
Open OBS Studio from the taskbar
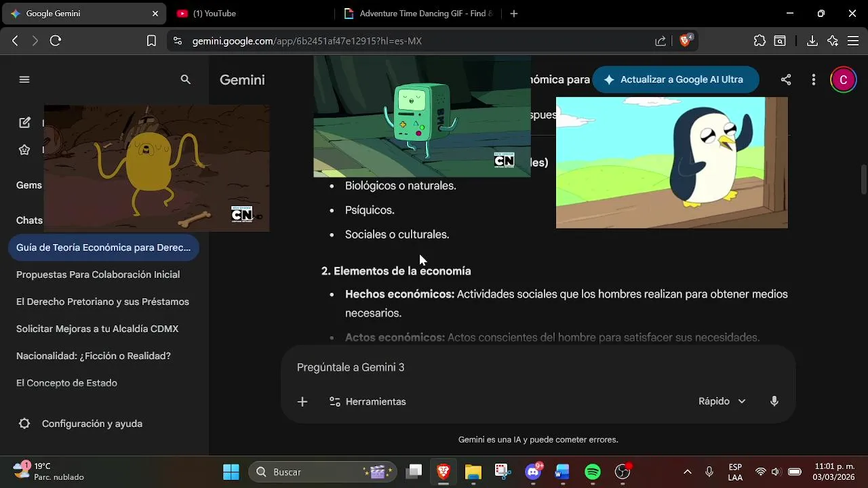pos(623,472)
